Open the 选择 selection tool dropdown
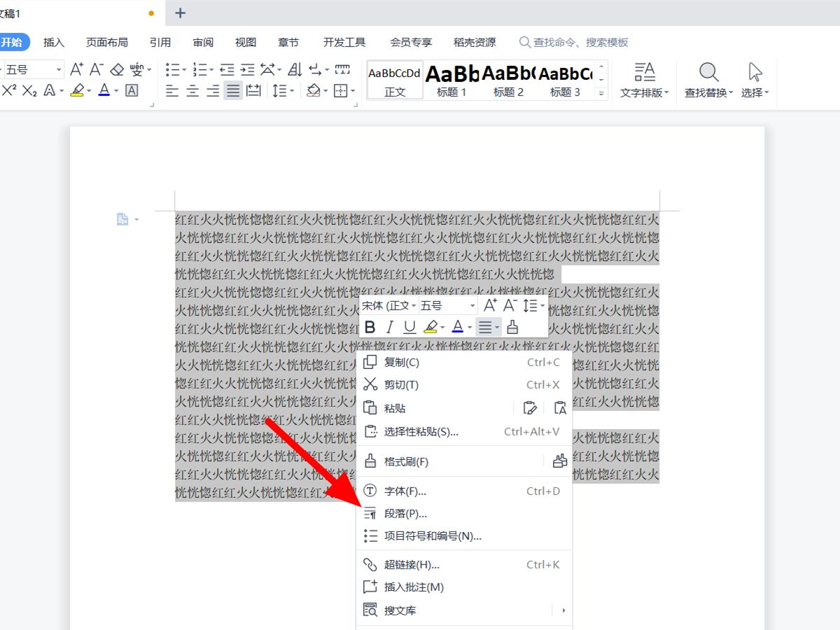Viewport: 840px width, 630px height. point(755,80)
